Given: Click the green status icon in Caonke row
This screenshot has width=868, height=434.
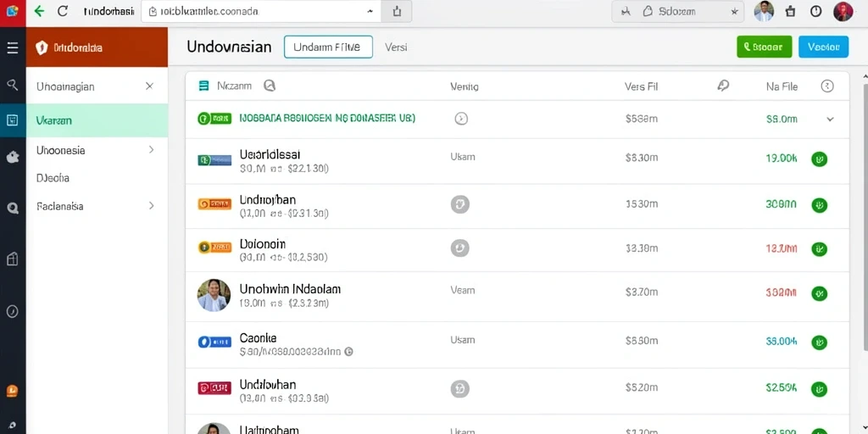Looking at the screenshot, I should pos(820,342).
